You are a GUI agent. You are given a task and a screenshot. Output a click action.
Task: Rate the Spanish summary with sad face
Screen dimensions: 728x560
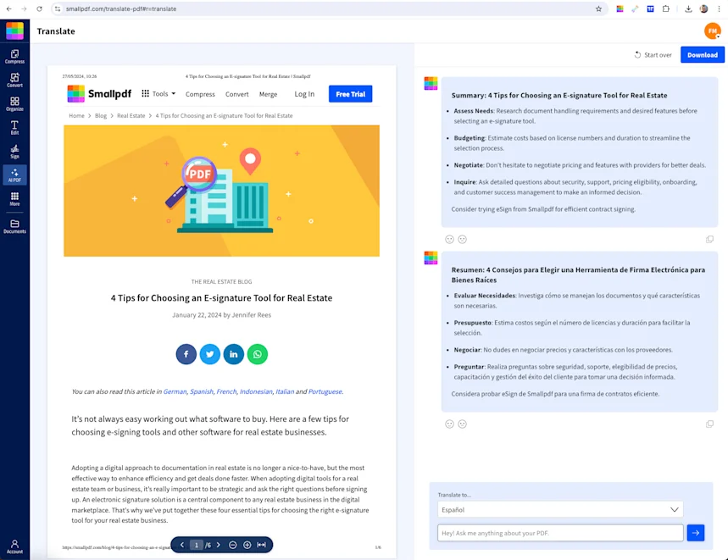tap(463, 424)
